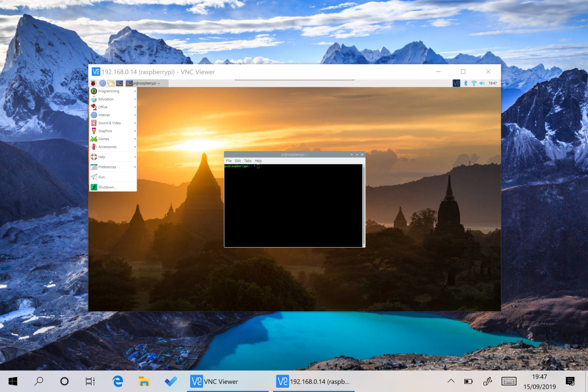Launch the web browser from the Pi panel
Image resolution: width=588 pixels, height=392 pixels.
coord(102,83)
